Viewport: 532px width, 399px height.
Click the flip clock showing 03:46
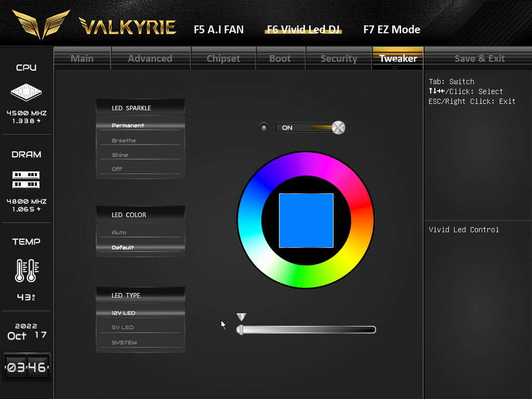26,367
